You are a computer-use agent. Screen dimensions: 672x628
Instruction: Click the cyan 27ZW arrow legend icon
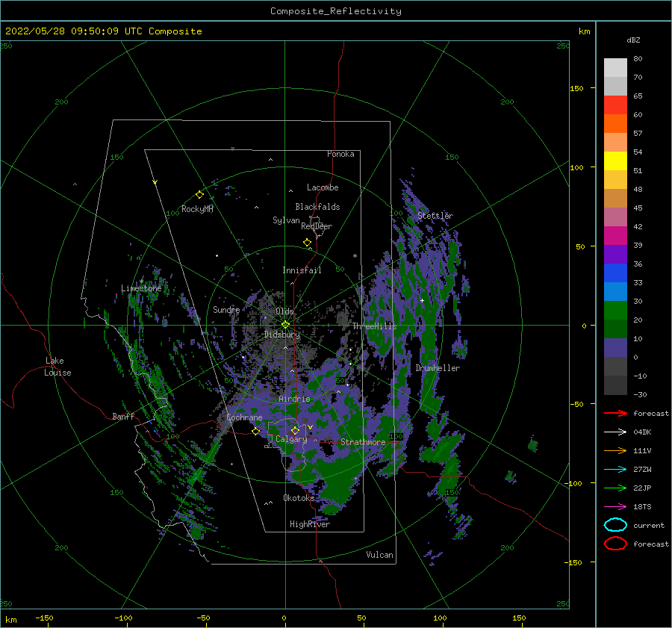pyautogui.click(x=615, y=470)
